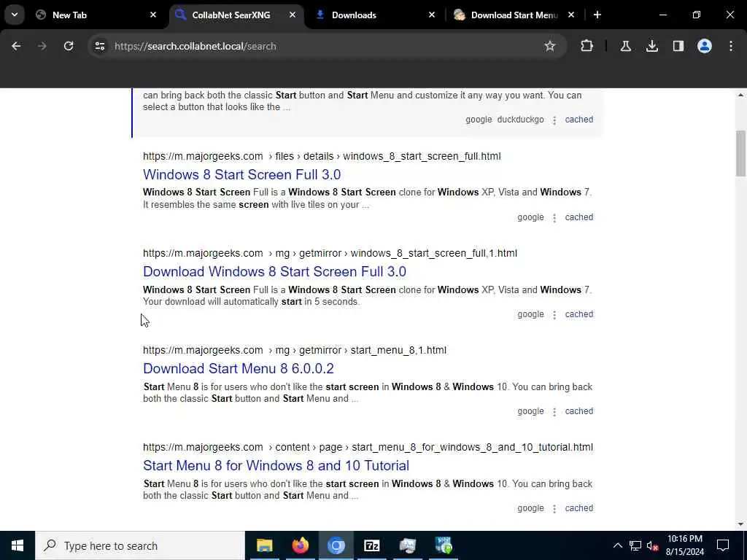The height and width of the screenshot is (560, 747).
Task: Open a new browser tab
Action: pyautogui.click(x=597, y=15)
